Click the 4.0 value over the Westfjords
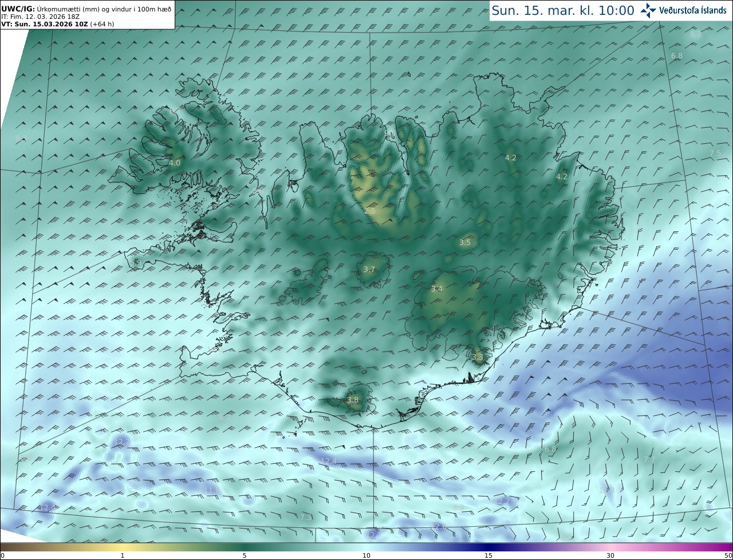This screenshot has height=560, width=733. [x=175, y=163]
